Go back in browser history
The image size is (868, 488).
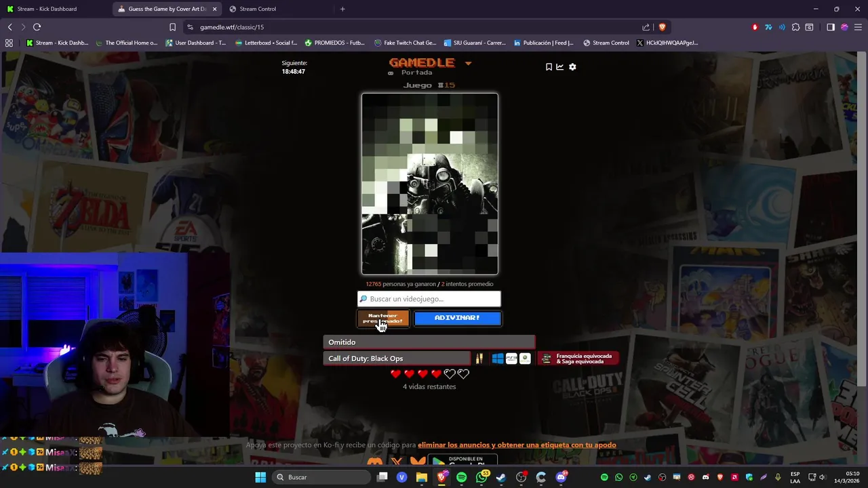pyautogui.click(x=9, y=27)
